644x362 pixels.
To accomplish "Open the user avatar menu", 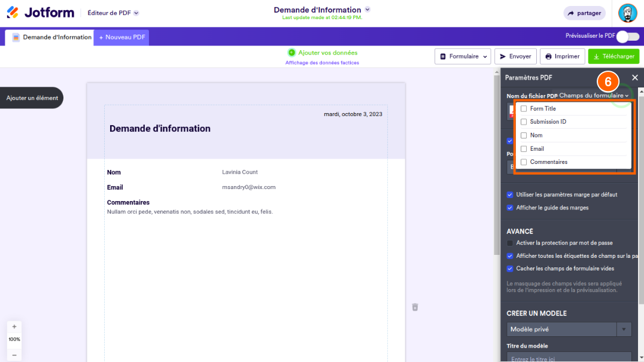I will [x=628, y=13].
